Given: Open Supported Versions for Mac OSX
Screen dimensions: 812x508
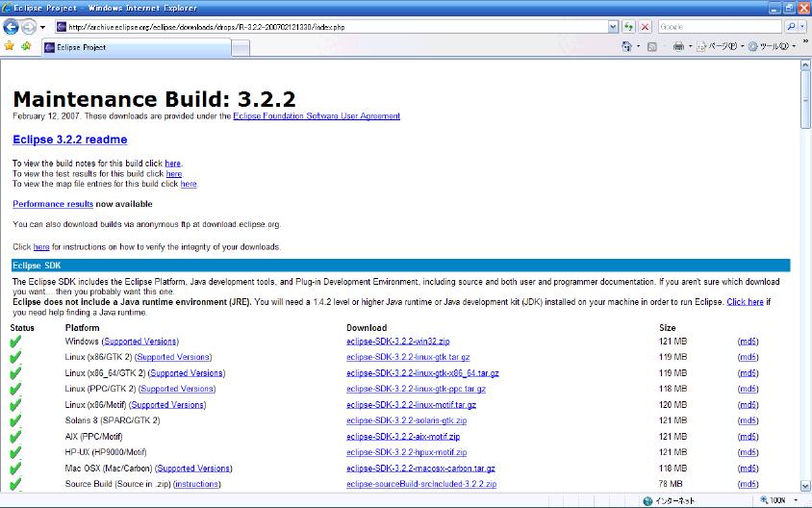Looking at the screenshot, I should (x=193, y=469).
